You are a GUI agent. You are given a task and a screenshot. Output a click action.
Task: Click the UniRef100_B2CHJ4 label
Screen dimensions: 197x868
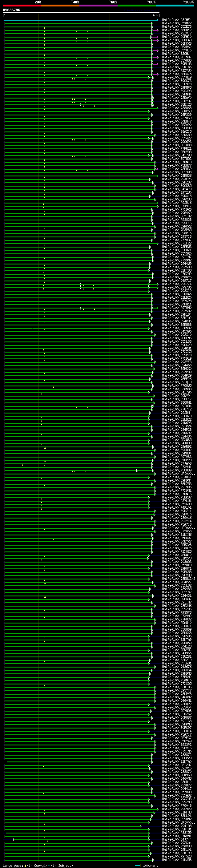tap(177, 54)
